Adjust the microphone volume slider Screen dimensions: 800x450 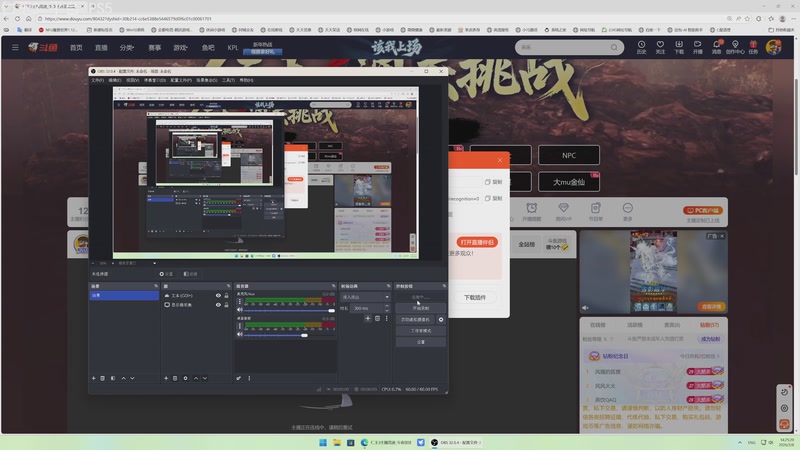point(289,310)
